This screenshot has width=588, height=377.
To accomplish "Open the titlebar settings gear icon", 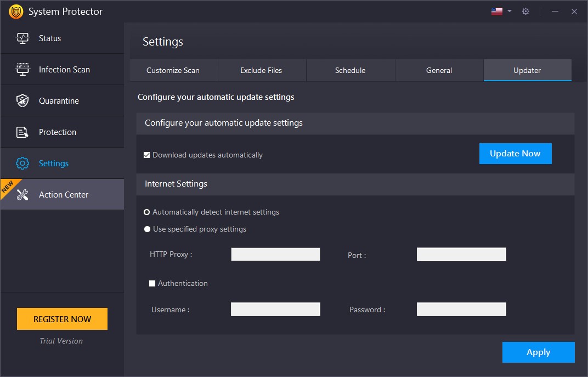I will pos(525,11).
